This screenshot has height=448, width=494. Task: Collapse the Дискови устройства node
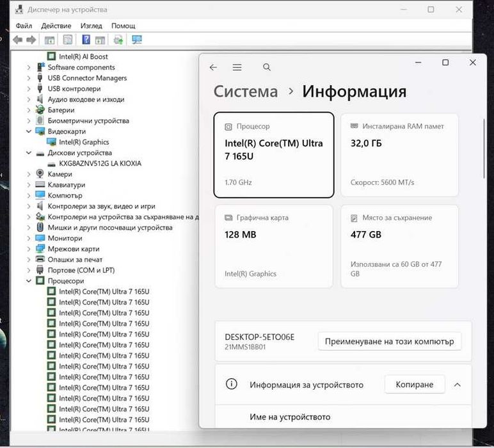(x=29, y=152)
